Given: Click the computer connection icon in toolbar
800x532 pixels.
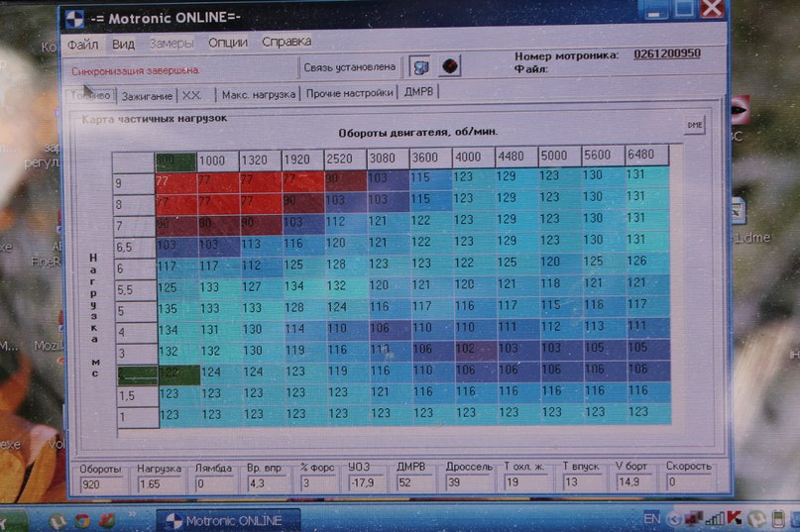Looking at the screenshot, I should tap(420, 66).
